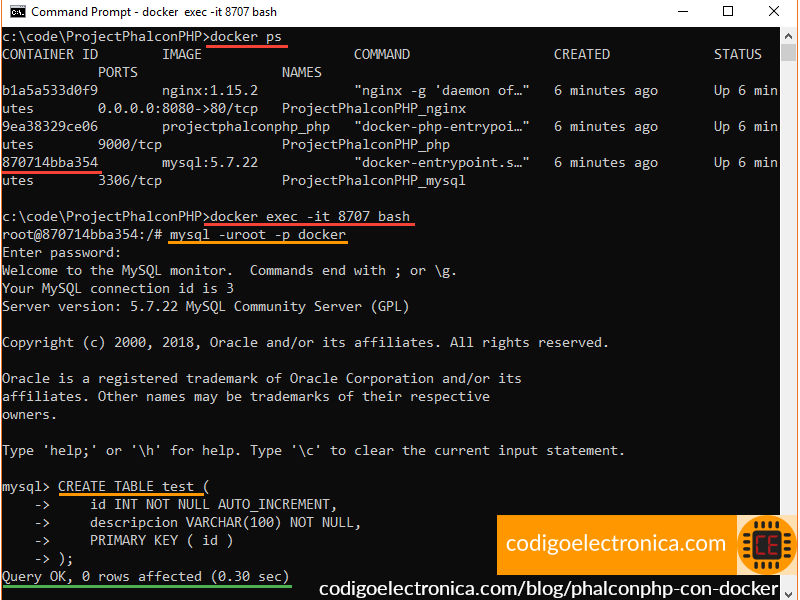Screen dimensions: 800x600
Task: Click container ID 870714bba354 in the table
Action: 50,163
